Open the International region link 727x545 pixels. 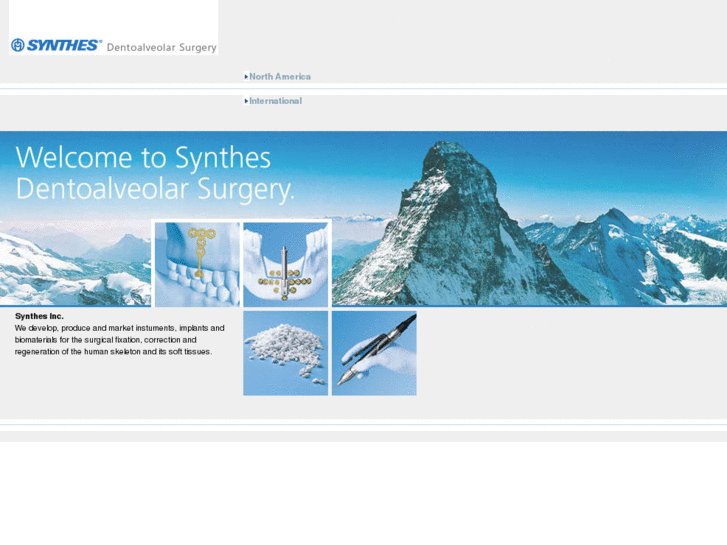click(275, 101)
